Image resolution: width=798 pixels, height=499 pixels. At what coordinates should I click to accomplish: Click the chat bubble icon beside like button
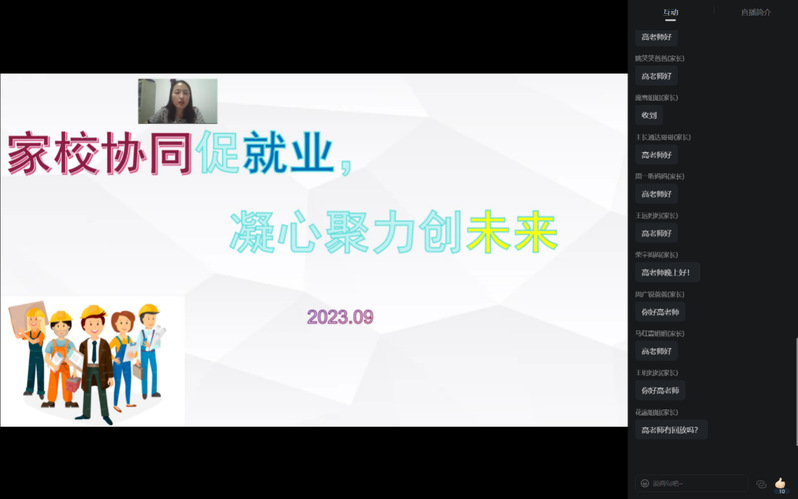pos(761,484)
